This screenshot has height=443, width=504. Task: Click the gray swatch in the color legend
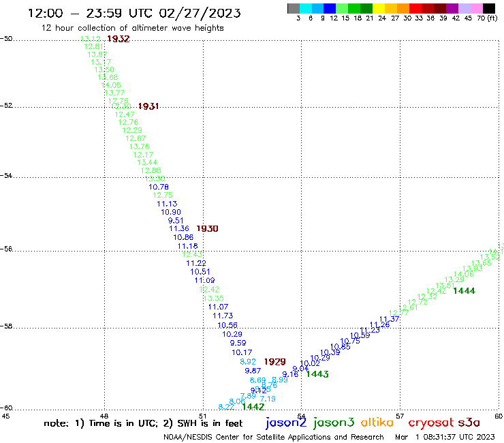click(x=294, y=8)
